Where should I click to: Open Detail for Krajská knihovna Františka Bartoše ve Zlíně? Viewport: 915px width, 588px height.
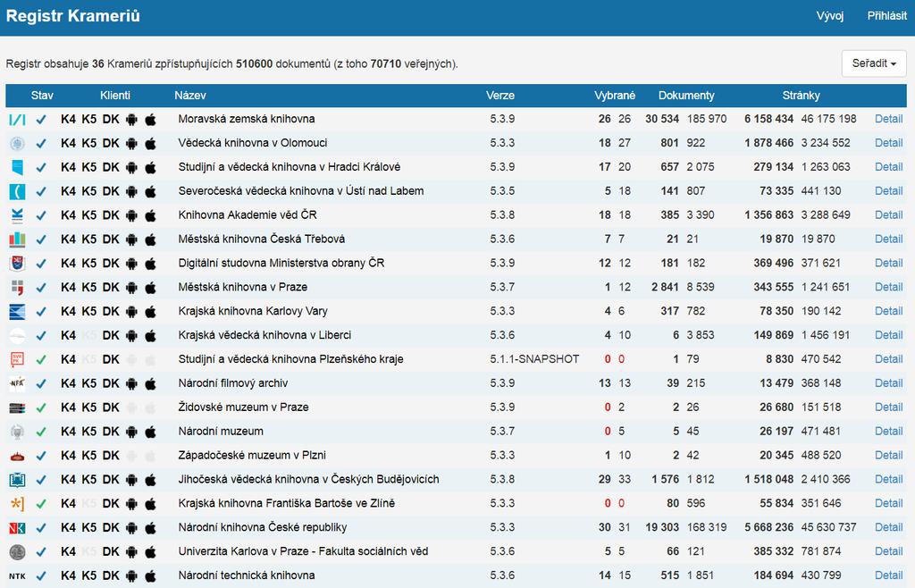(889, 503)
